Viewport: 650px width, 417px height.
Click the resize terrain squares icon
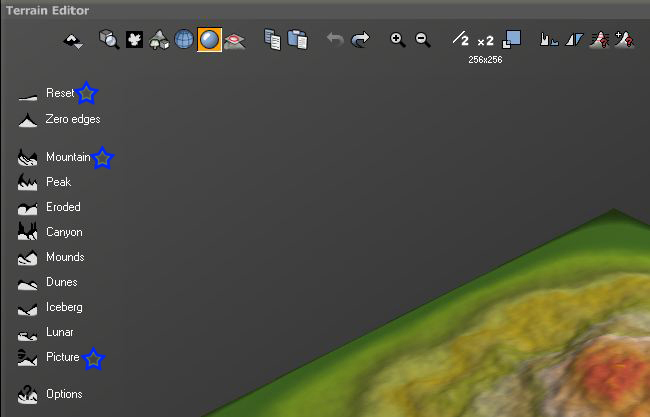click(x=512, y=39)
